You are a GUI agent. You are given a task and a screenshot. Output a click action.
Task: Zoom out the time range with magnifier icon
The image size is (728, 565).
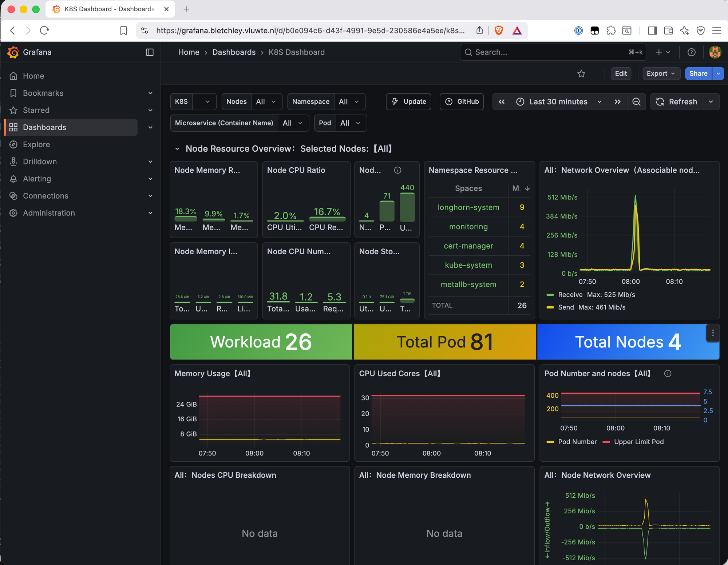click(x=637, y=102)
